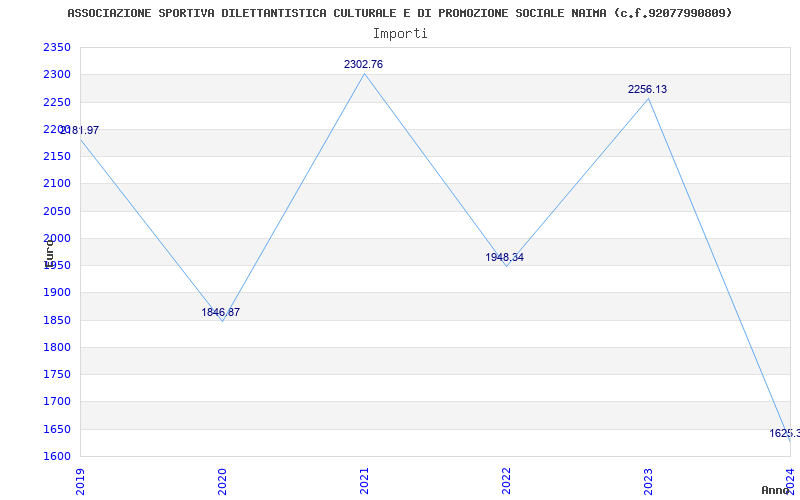Click the chart title with c.f.92077990809
800x500 pixels.
(399, 13)
